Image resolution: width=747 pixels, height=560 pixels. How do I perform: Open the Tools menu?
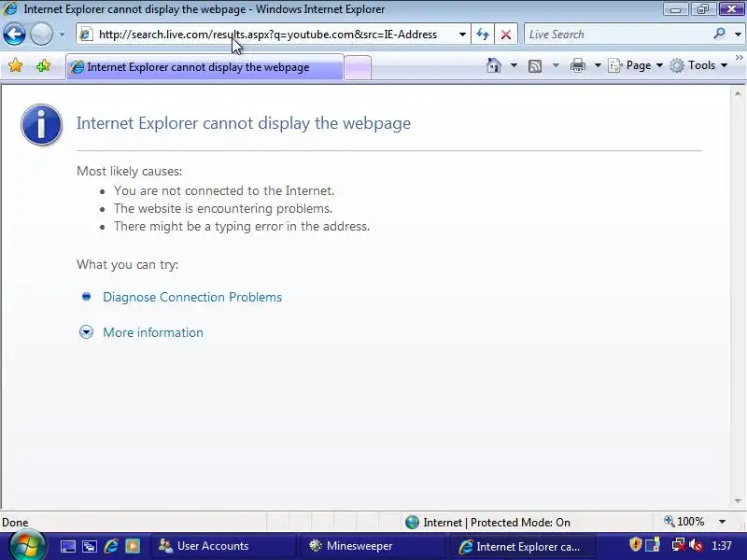tap(698, 65)
